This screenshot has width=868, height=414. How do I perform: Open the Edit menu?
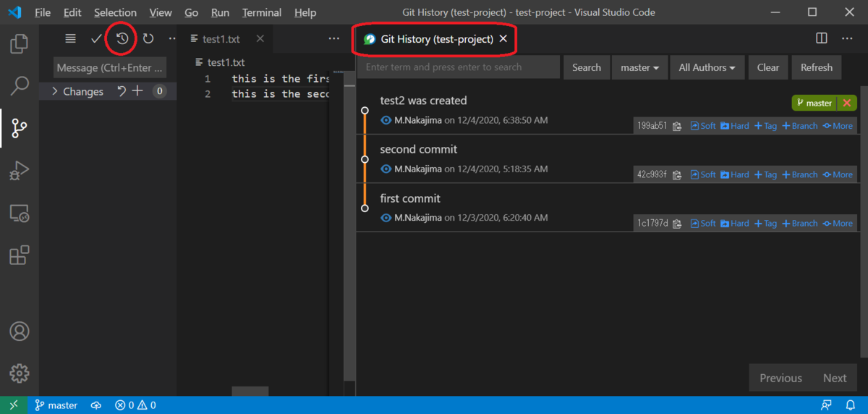(x=72, y=12)
